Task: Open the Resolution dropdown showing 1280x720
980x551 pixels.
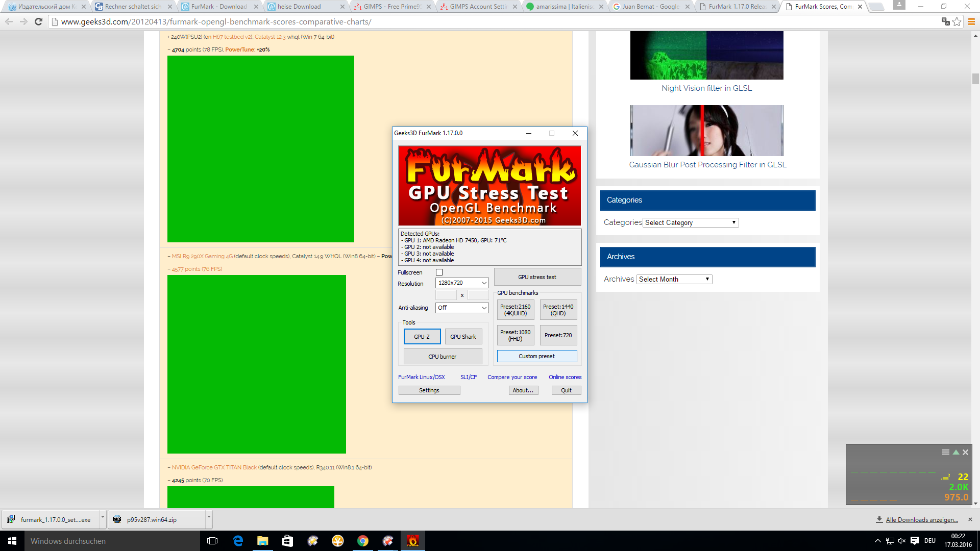Action: point(462,283)
